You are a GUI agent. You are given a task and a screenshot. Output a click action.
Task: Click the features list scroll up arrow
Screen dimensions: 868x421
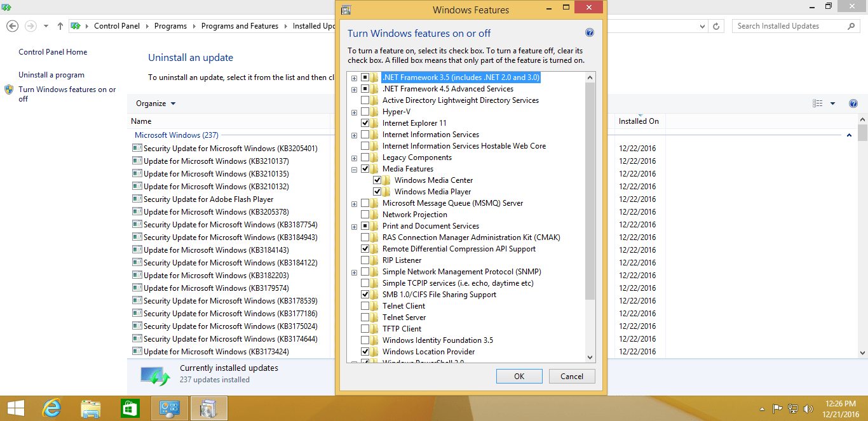coord(590,77)
